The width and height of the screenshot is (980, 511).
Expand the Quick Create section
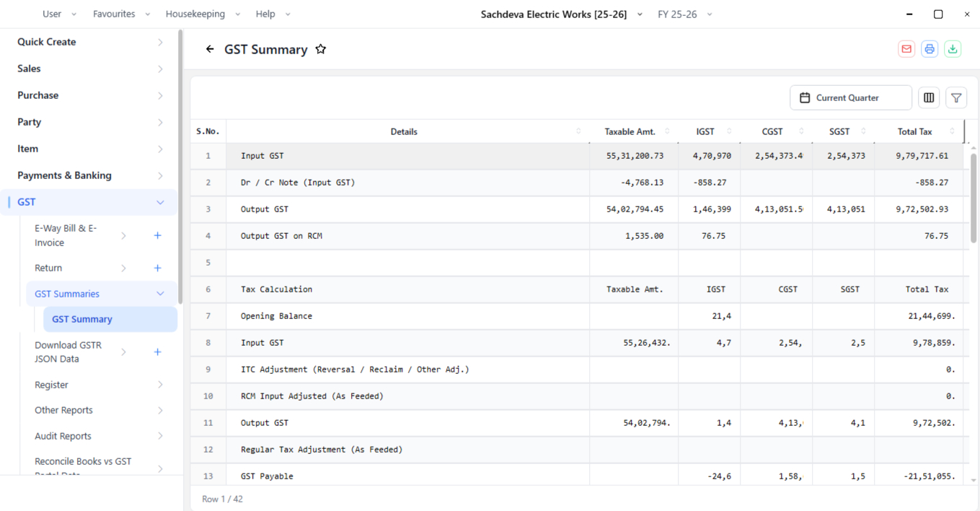90,42
